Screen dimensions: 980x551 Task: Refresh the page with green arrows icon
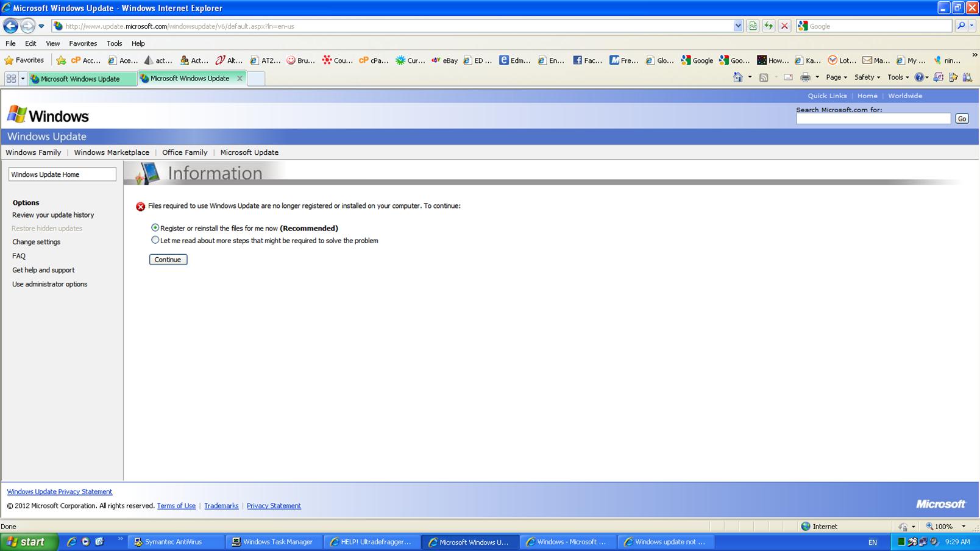(x=769, y=26)
